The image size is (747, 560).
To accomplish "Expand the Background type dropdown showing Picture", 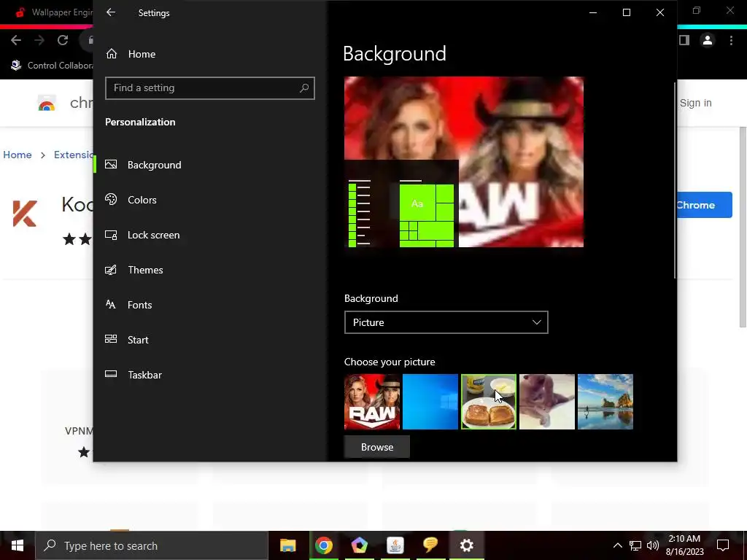I will (446, 322).
